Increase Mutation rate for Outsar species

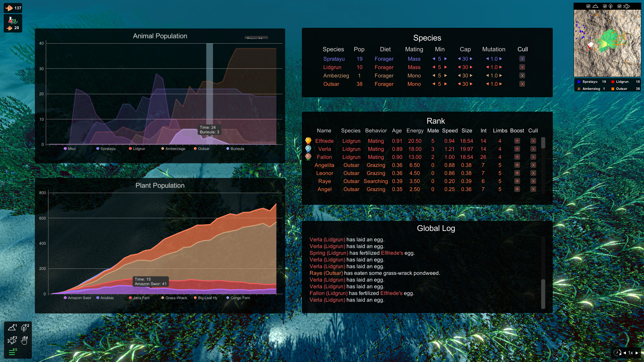501,84
